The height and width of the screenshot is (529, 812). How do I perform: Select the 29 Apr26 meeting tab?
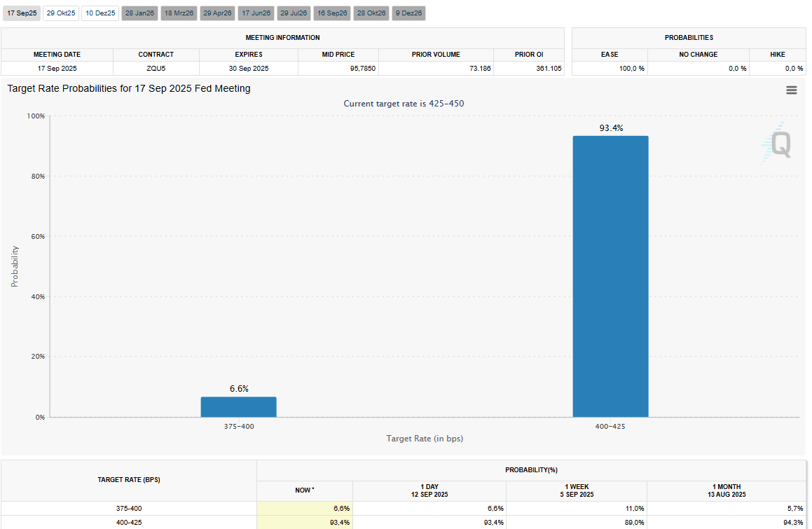click(217, 13)
